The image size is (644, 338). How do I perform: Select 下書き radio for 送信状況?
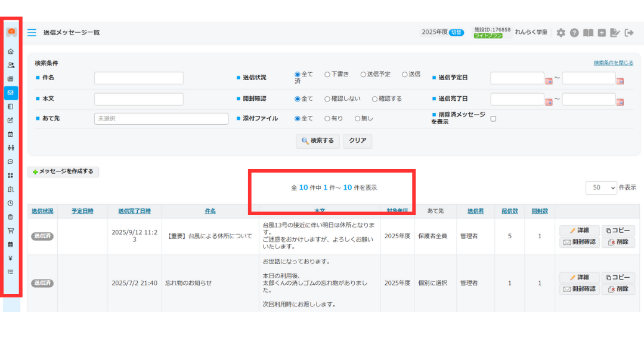tap(327, 75)
